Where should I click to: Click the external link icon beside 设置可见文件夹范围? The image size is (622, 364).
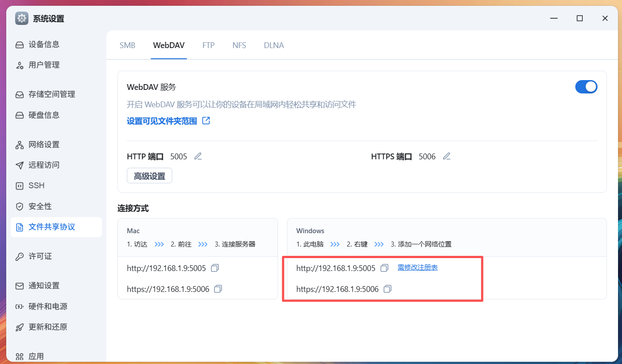[206, 121]
